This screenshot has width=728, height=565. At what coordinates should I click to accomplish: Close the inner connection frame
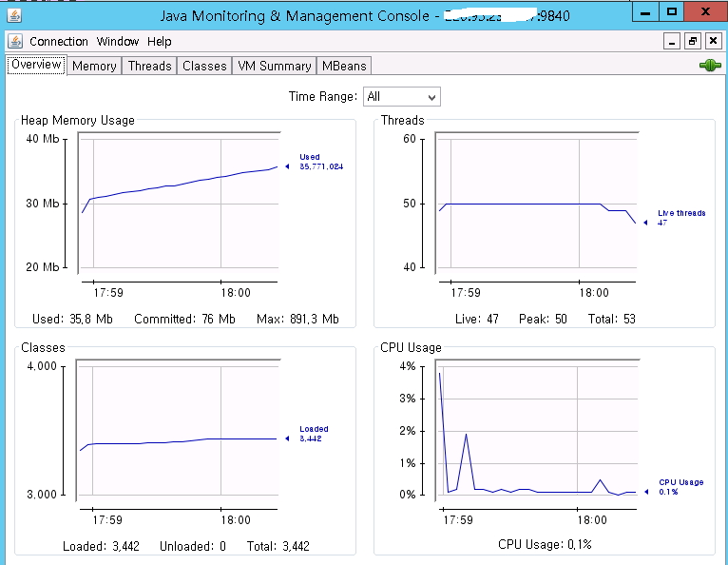point(712,41)
